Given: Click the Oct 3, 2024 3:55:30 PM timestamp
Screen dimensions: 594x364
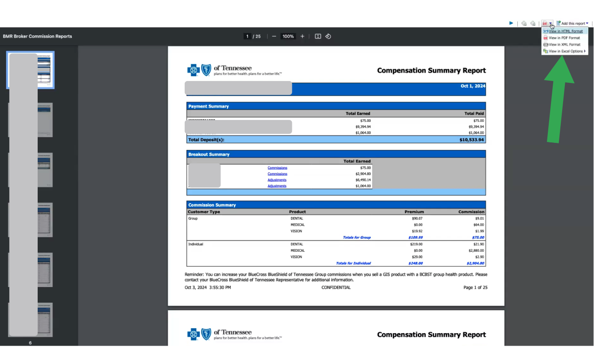Looking at the screenshot, I should coord(208,287).
